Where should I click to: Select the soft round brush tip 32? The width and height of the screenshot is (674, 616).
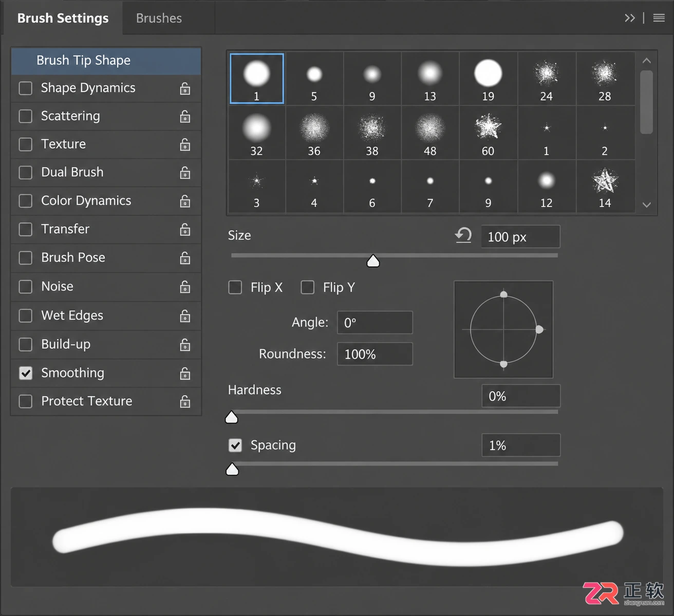click(256, 133)
